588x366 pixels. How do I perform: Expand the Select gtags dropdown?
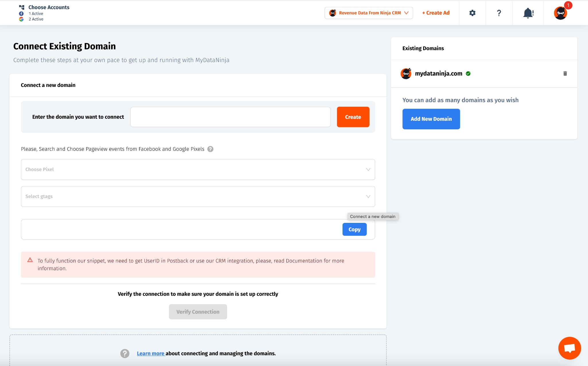(198, 196)
